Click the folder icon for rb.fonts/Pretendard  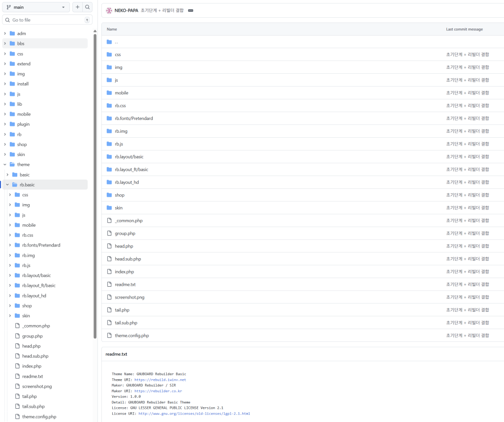point(109,118)
